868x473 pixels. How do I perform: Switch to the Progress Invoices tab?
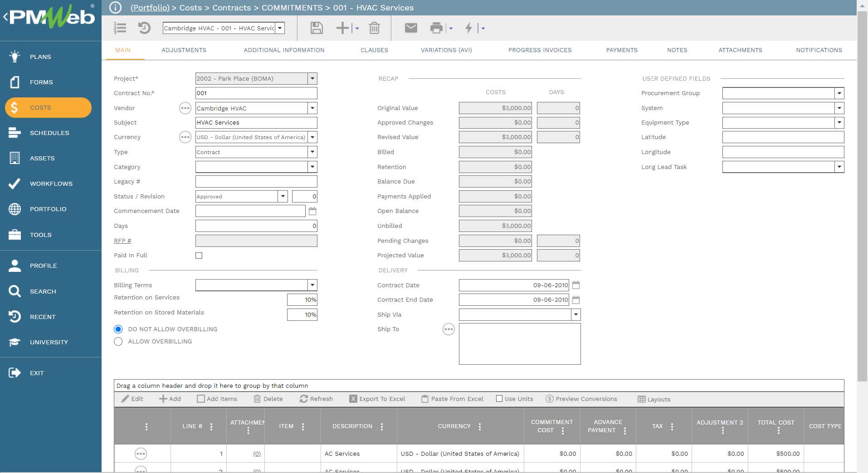click(x=540, y=50)
